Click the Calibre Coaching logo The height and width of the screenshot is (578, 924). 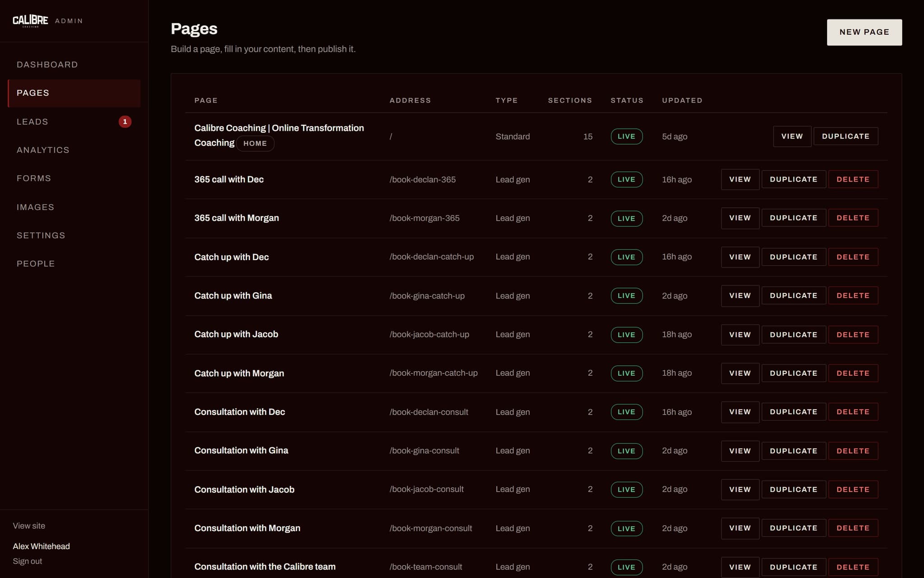30,21
